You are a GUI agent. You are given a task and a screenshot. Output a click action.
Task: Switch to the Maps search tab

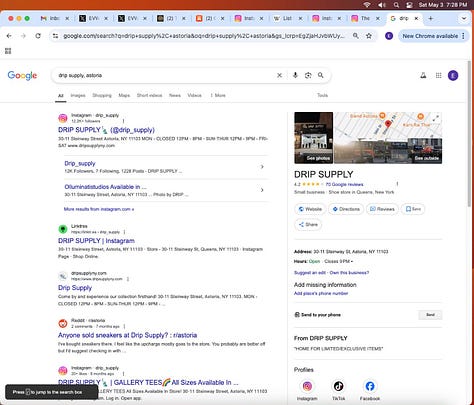124,95
